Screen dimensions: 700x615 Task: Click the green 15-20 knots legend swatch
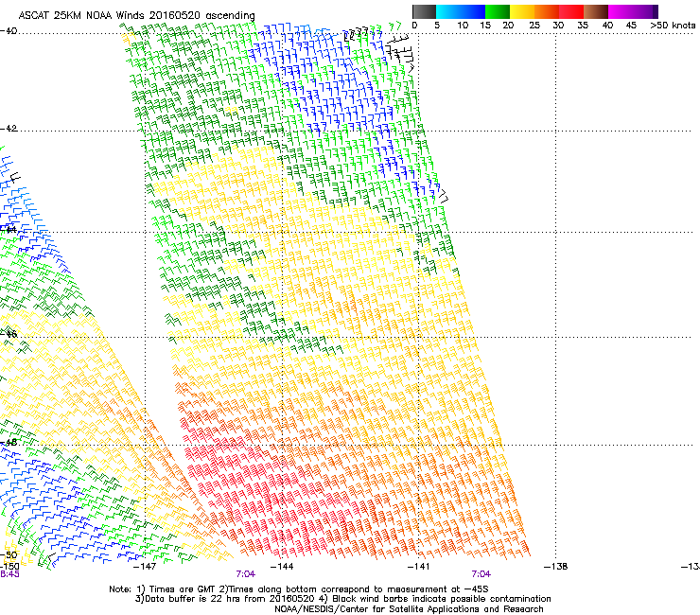pos(498,11)
